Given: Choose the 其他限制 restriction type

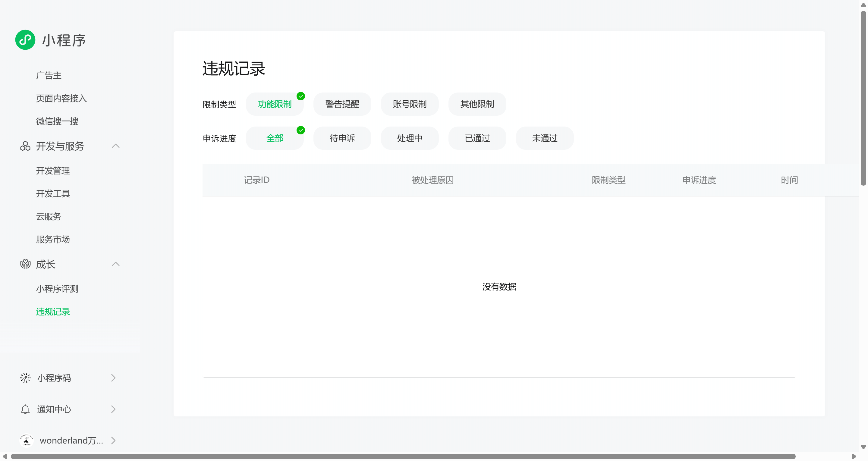Looking at the screenshot, I should pyautogui.click(x=477, y=104).
